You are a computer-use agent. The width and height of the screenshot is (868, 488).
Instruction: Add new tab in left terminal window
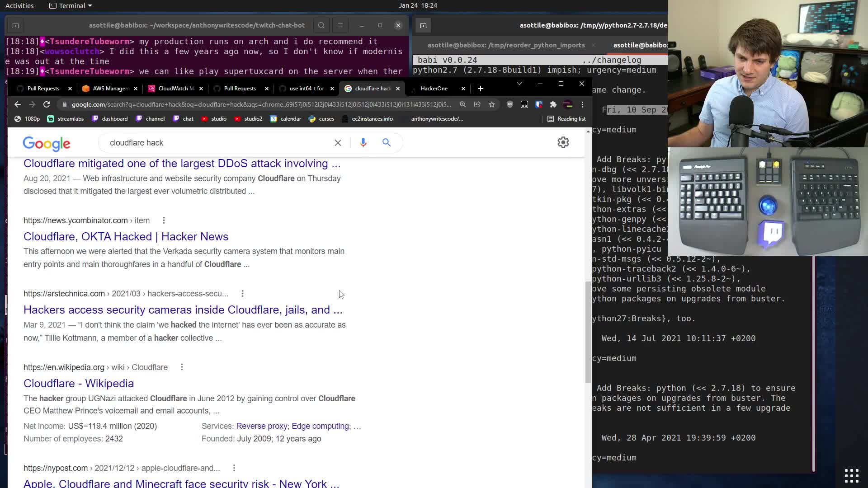click(15, 25)
